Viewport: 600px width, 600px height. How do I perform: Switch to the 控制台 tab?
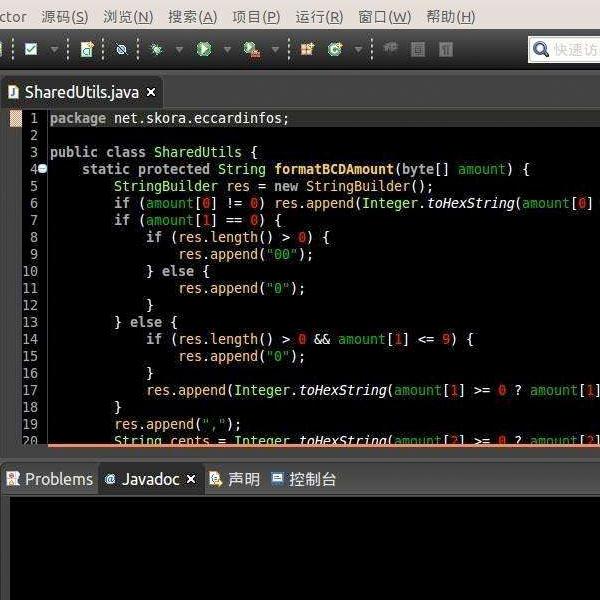(303, 479)
